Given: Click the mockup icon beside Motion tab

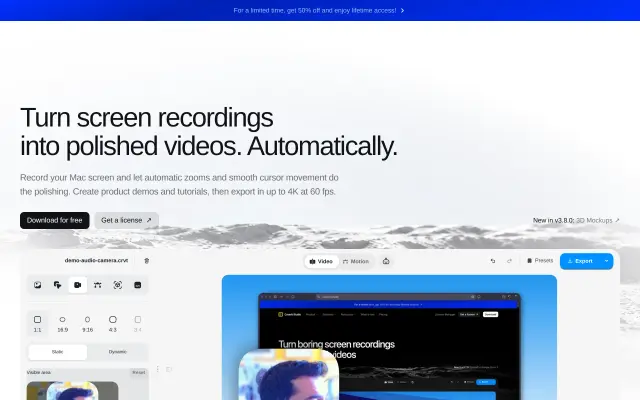Looking at the screenshot, I should [x=386, y=261].
